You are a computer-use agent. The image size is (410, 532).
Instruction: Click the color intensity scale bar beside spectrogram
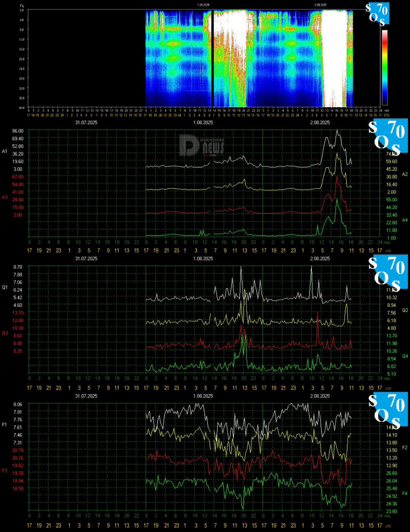tap(384, 67)
